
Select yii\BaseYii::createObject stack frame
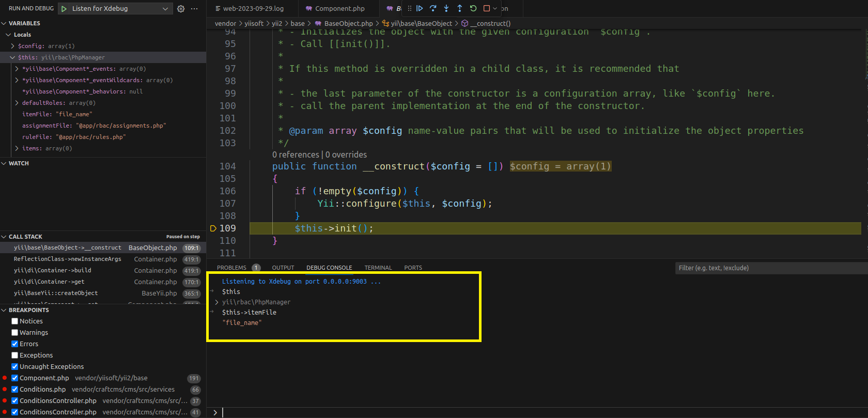coord(103,293)
